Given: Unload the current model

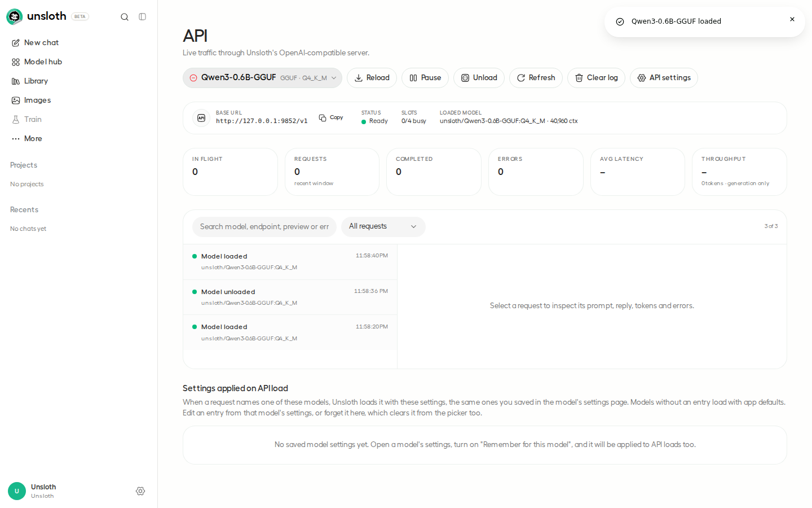Looking at the screenshot, I should pos(479,78).
